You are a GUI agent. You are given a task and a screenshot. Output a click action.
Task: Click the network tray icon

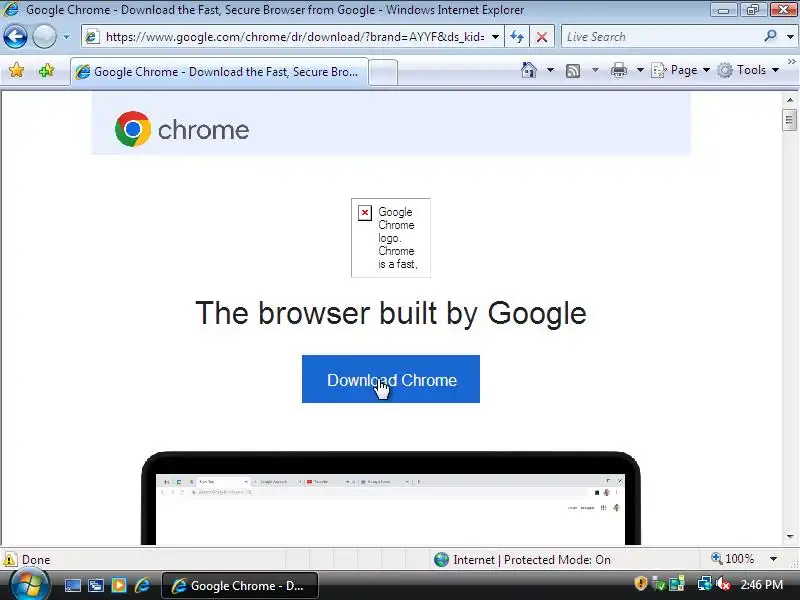[x=705, y=583]
